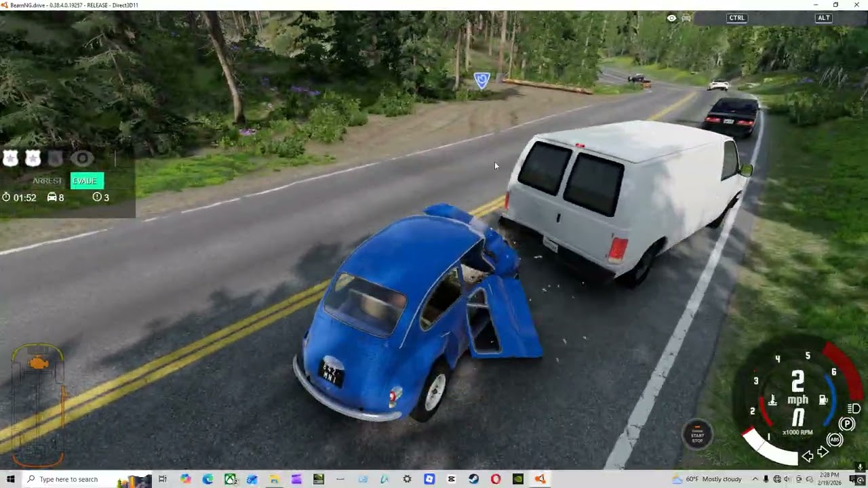Expand the hidden system tray icons chevron
Image resolution: width=868 pixels, height=488 pixels.
pyautogui.click(x=755, y=479)
